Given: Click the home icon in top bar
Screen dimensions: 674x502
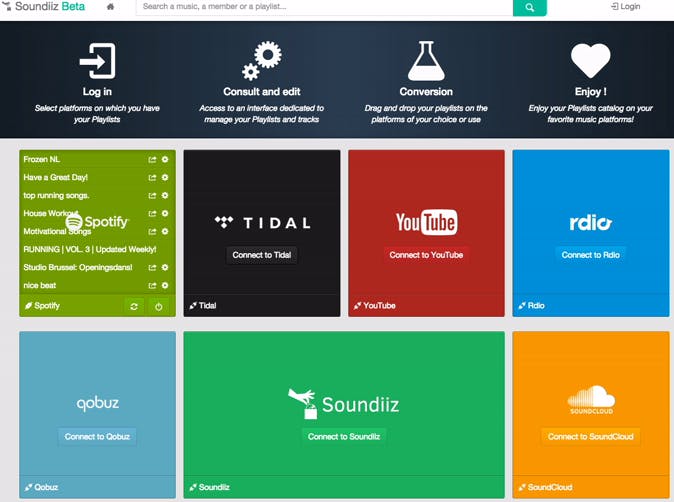Looking at the screenshot, I should click(110, 6).
